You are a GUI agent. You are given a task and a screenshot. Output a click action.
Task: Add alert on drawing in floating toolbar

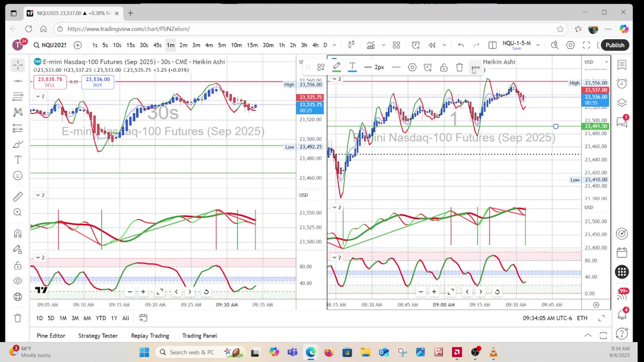(428, 67)
